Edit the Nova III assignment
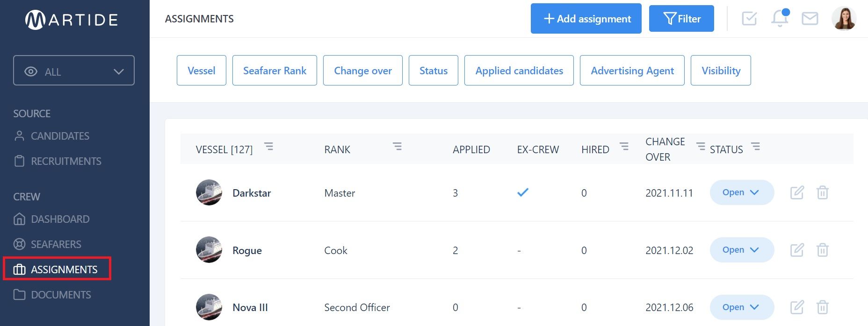Viewport: 868px width, 326px height. [797, 307]
